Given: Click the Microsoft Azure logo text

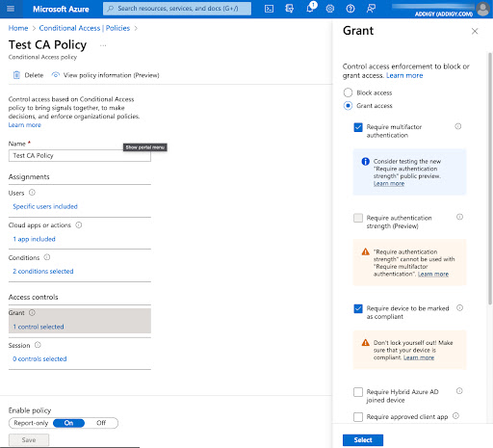Looking at the screenshot, I should coord(61,9).
